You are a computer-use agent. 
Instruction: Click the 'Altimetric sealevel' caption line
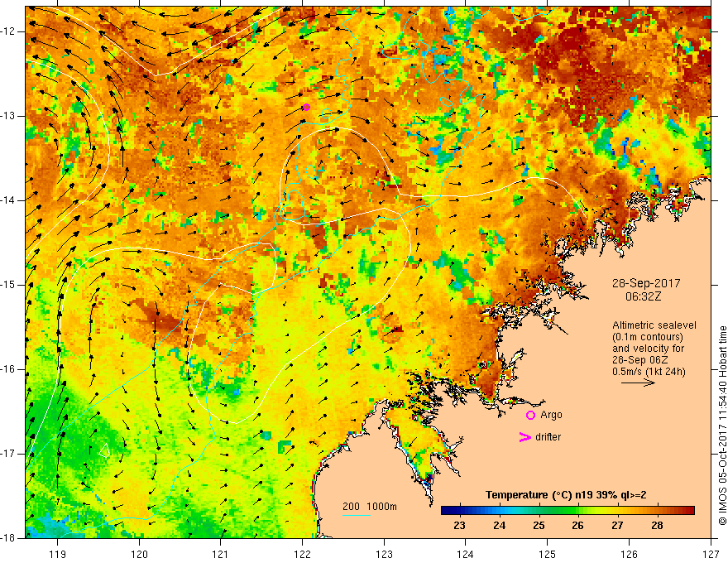point(654,325)
